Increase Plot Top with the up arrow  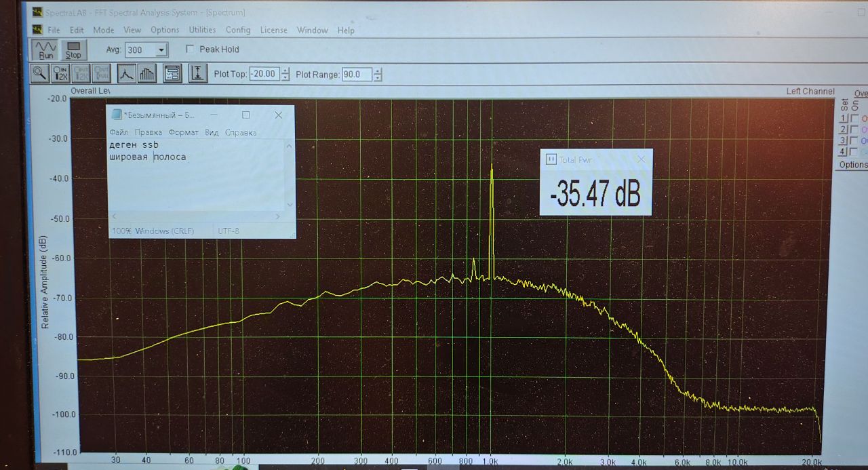[285, 71]
